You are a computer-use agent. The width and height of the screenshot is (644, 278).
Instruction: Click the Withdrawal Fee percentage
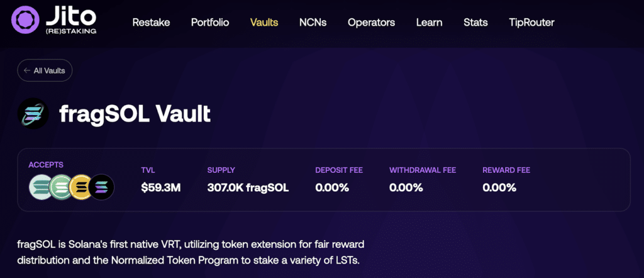pyautogui.click(x=406, y=187)
